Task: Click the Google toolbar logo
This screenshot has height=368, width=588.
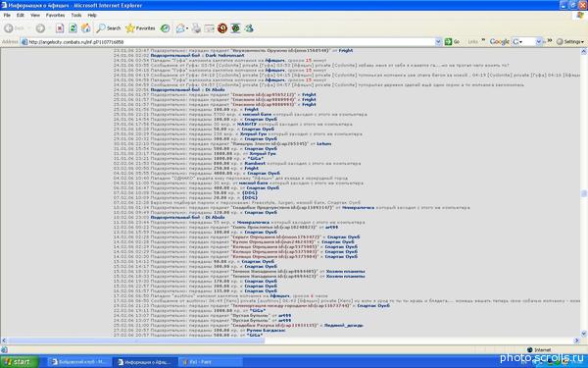Action: click(499, 41)
